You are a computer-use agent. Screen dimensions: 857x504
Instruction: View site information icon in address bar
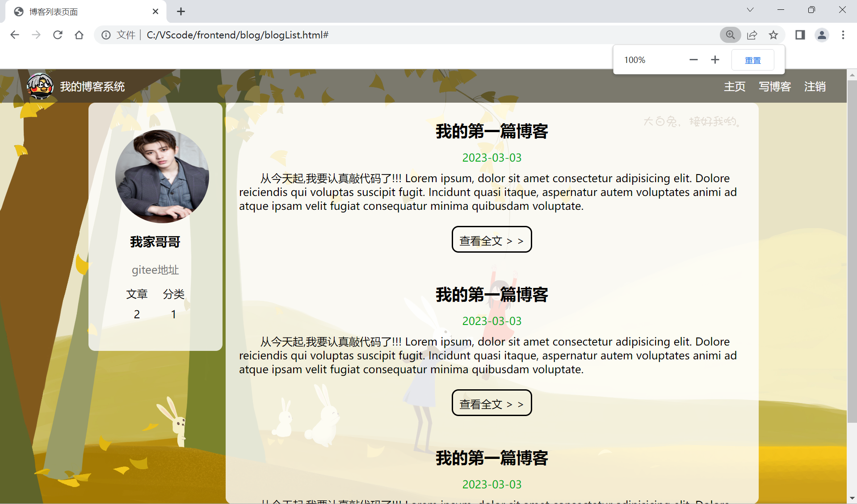coord(106,35)
